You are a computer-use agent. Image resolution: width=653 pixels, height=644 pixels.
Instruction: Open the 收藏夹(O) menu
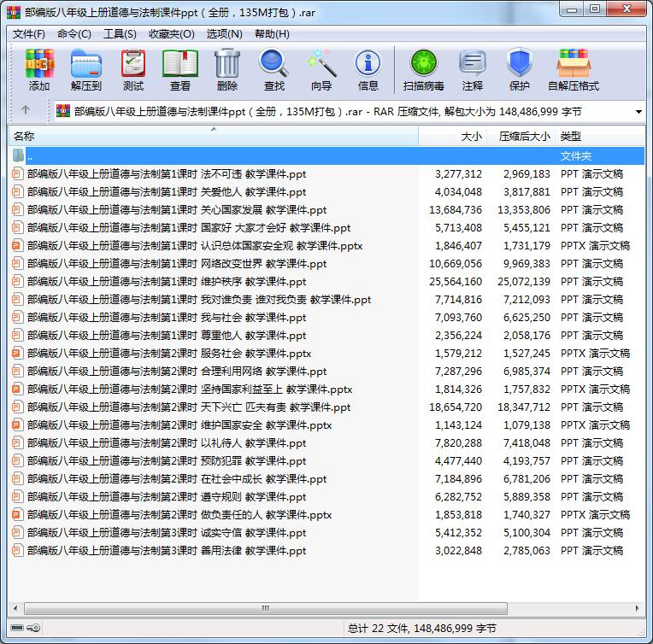pyautogui.click(x=172, y=33)
